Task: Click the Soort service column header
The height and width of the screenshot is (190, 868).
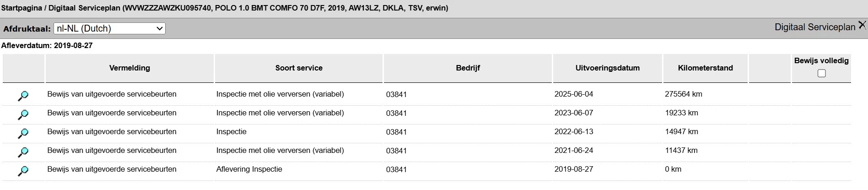Action: pyautogui.click(x=299, y=68)
